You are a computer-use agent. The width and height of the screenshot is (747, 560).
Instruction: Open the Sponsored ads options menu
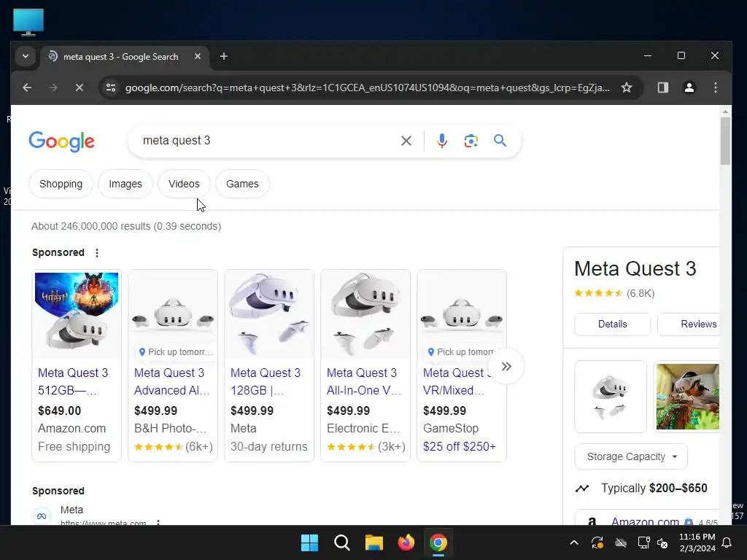(x=97, y=253)
